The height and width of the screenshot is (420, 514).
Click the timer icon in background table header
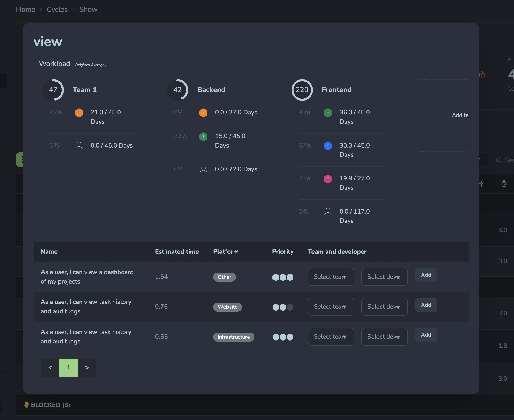(504, 184)
